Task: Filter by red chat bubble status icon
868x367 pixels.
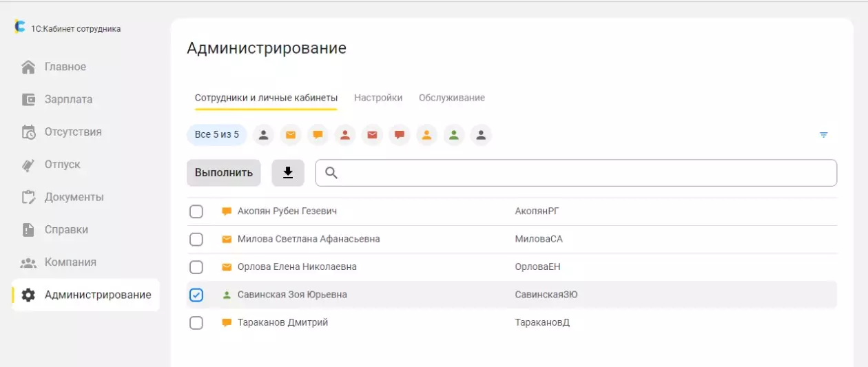Action: 399,135
